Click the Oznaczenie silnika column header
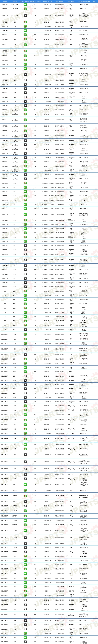 (84, 1)
